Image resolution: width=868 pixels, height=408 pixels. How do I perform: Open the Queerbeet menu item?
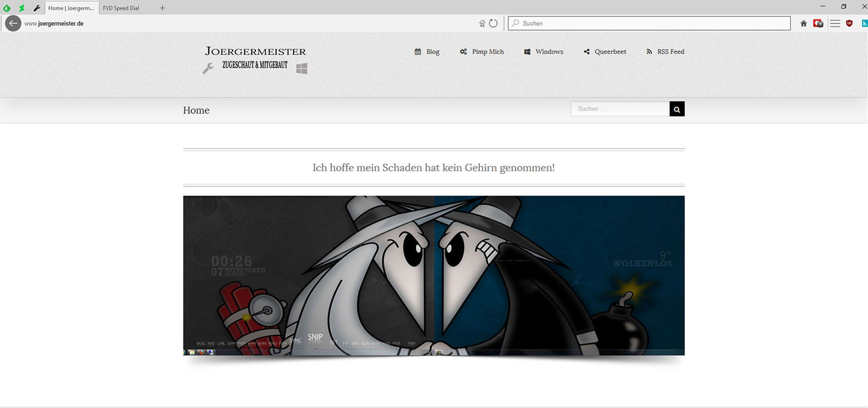click(x=605, y=52)
